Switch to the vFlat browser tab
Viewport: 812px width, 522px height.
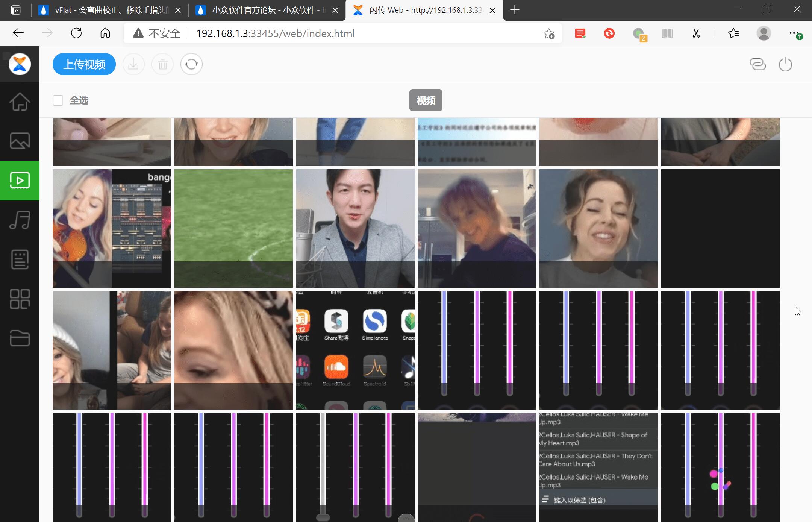click(x=109, y=10)
